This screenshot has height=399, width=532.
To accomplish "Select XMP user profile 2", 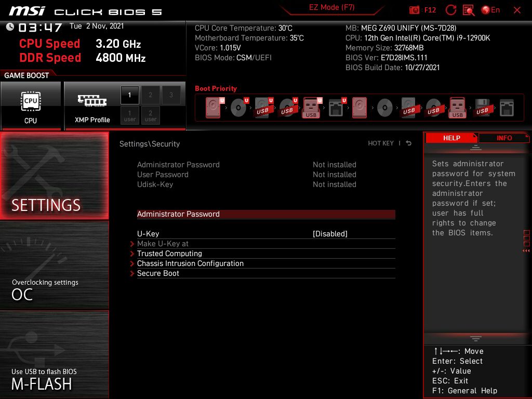I will (150, 115).
